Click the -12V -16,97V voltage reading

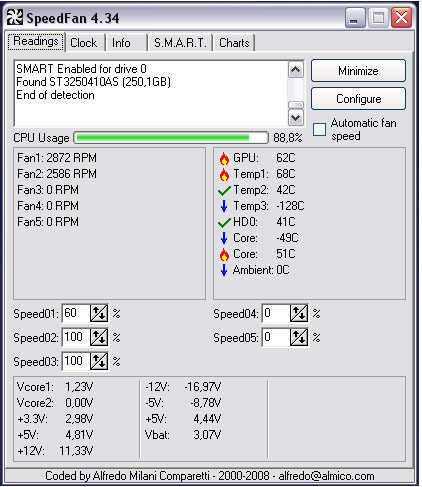183,387
